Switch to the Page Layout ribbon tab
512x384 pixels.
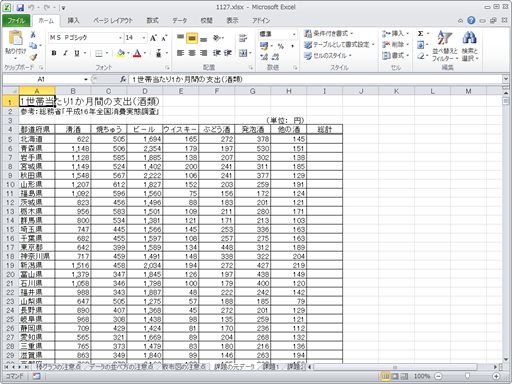pyautogui.click(x=113, y=20)
